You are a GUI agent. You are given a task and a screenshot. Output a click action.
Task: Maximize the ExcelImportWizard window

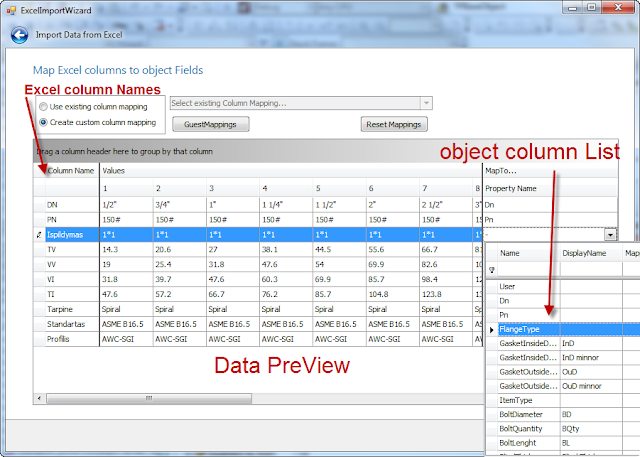coord(591,8)
